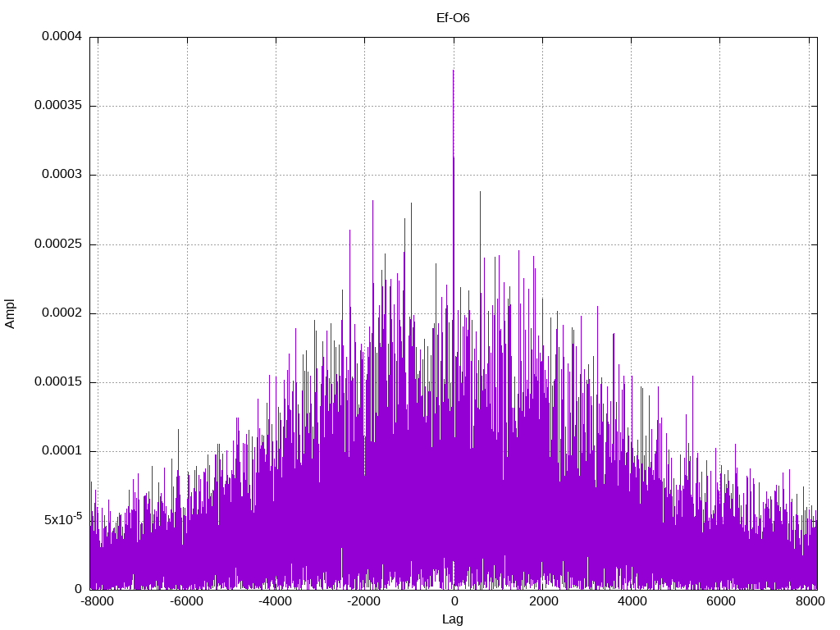Click the tallest peak tip at lag zero

[453, 71]
